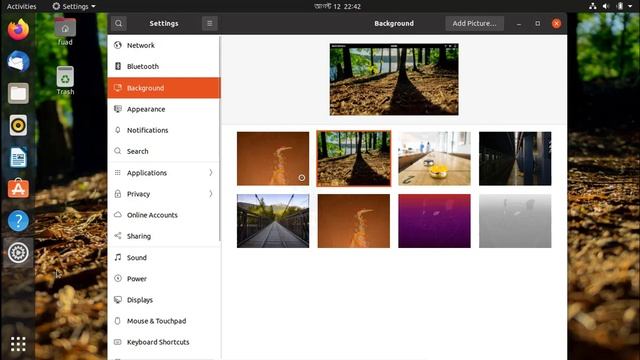Image resolution: width=640 pixels, height=360 pixels.
Task: Open the Settings search button
Action: coord(118,23)
